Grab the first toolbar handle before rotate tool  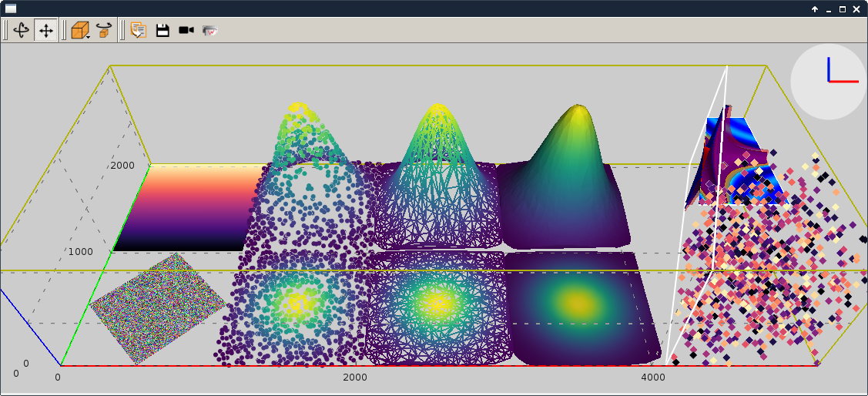click(x=6, y=30)
